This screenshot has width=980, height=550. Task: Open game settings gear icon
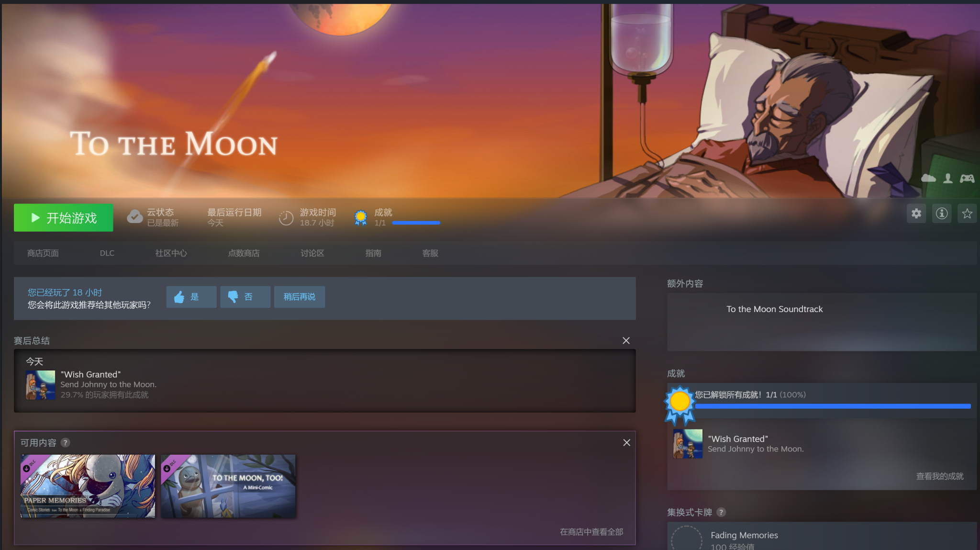[916, 213]
